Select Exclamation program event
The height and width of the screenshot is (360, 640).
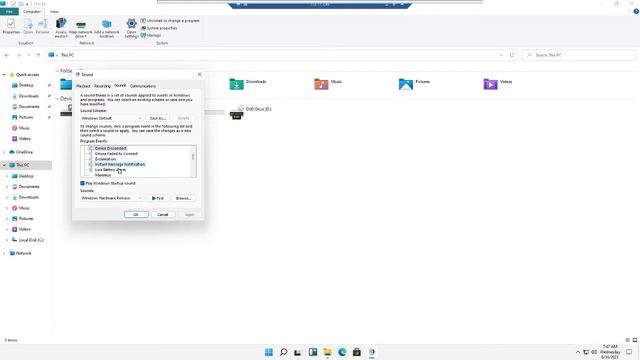[x=105, y=159]
